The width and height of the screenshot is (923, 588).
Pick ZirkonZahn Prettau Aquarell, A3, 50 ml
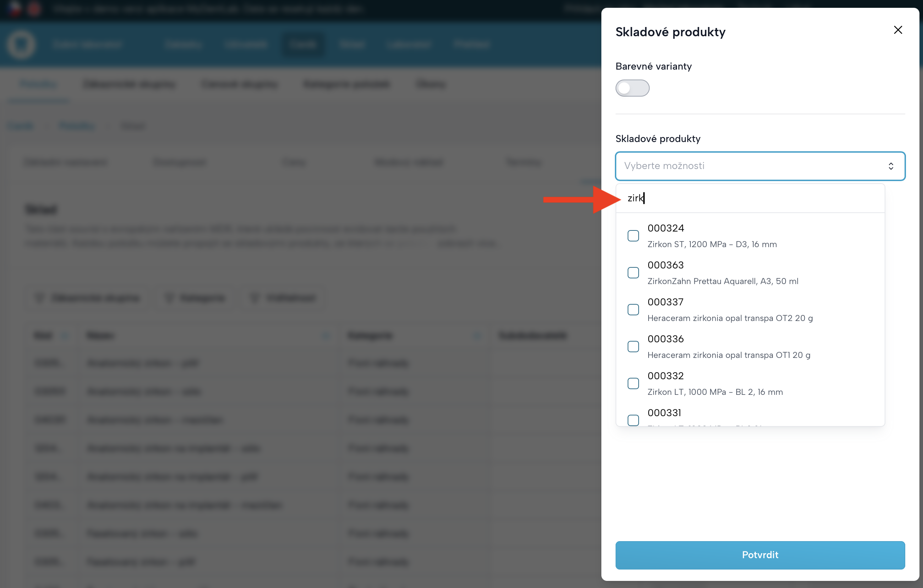pos(722,281)
